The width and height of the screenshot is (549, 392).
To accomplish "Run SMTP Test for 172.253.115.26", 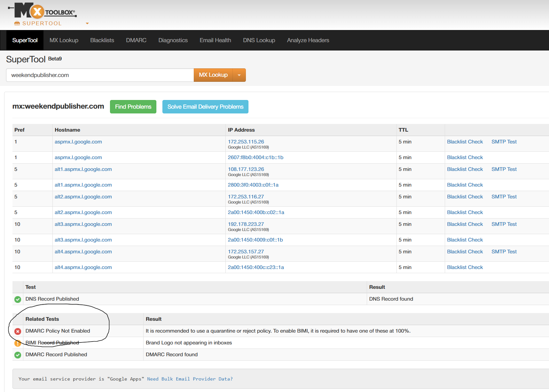I will (x=504, y=142).
